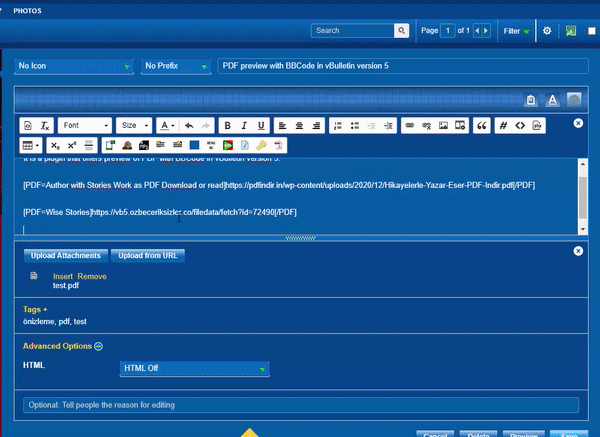Image resolution: width=600 pixels, height=437 pixels.
Task: Insert video using the media icon
Action: click(x=460, y=126)
